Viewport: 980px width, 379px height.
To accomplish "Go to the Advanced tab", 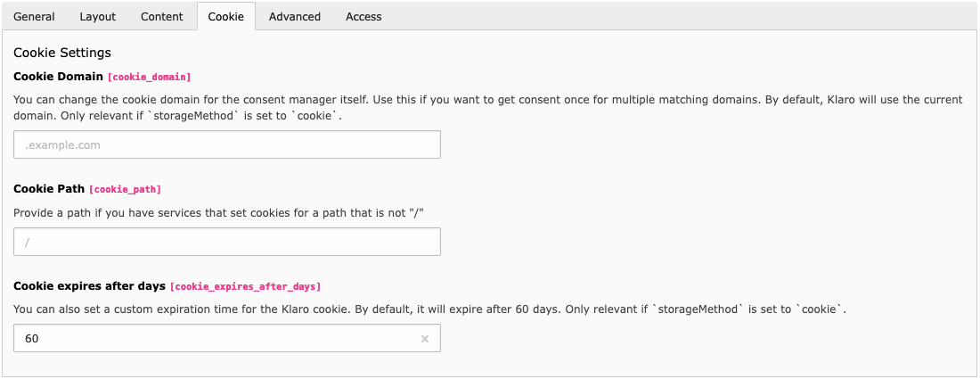I will tap(295, 16).
